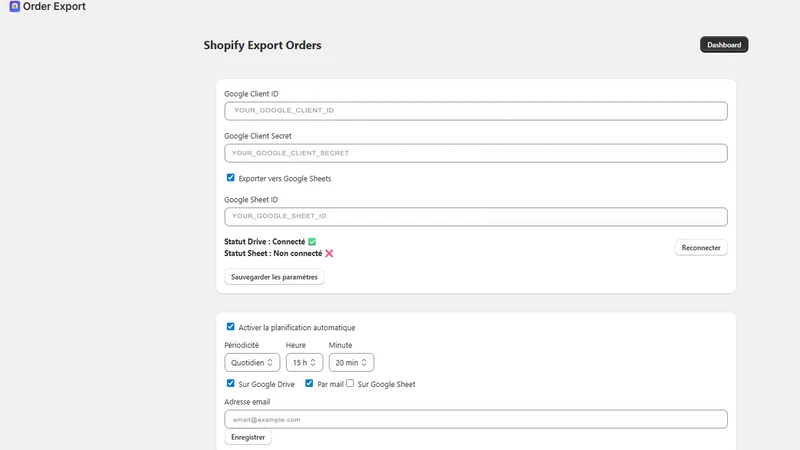Open the Heure 15 h dropdown
Viewport: 800px width, 450px height.
tap(304, 363)
